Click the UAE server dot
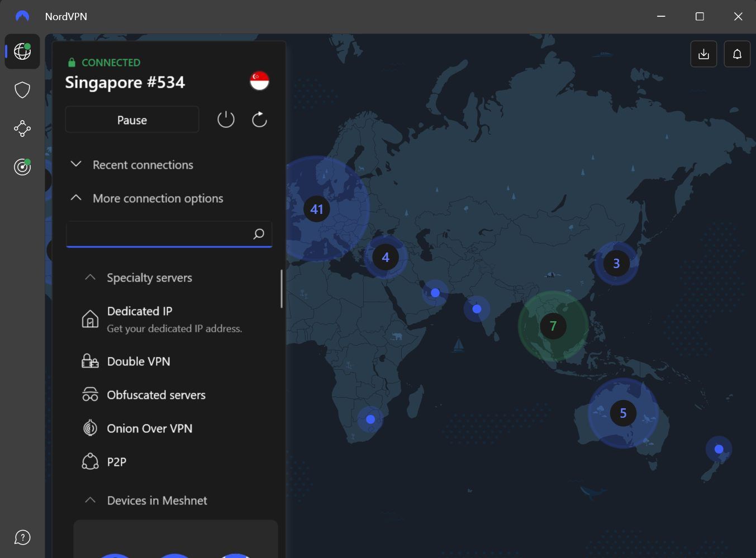756x558 pixels. (435, 293)
